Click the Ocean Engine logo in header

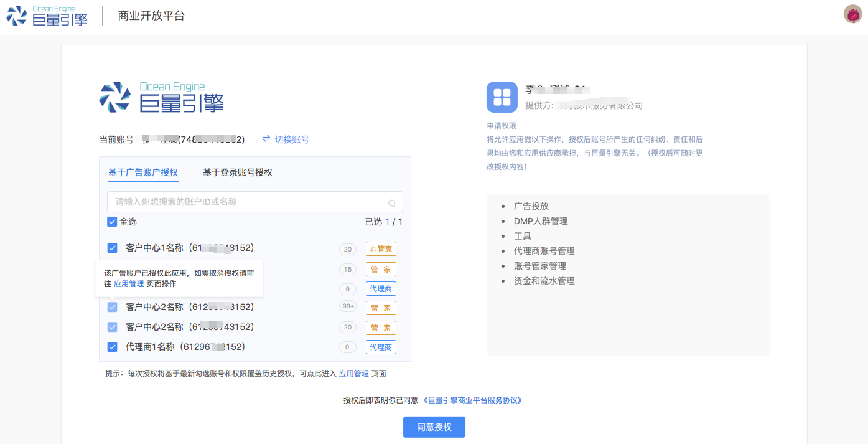(47, 16)
